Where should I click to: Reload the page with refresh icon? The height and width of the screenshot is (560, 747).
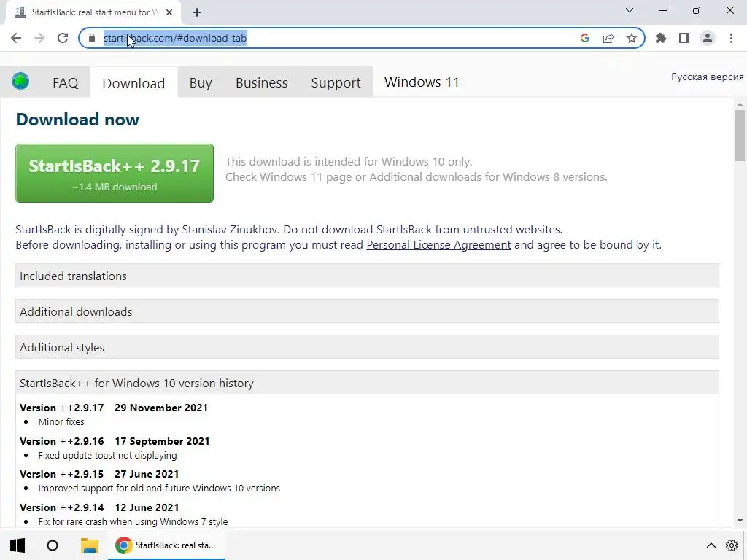click(x=63, y=38)
